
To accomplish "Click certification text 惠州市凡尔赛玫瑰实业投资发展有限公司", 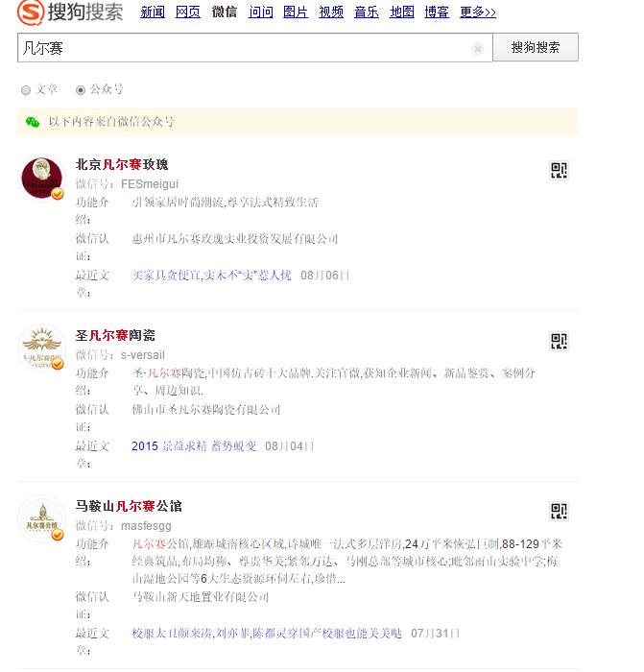I will [235, 239].
